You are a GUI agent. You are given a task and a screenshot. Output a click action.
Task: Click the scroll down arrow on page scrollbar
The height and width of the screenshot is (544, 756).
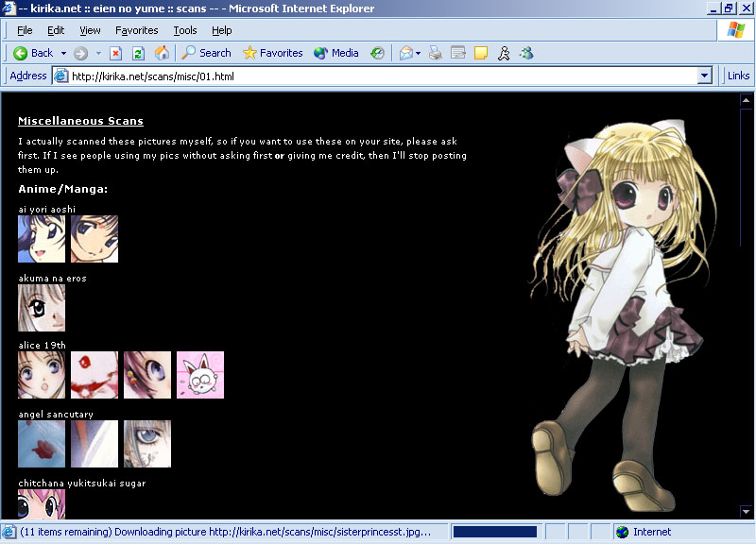click(746, 512)
